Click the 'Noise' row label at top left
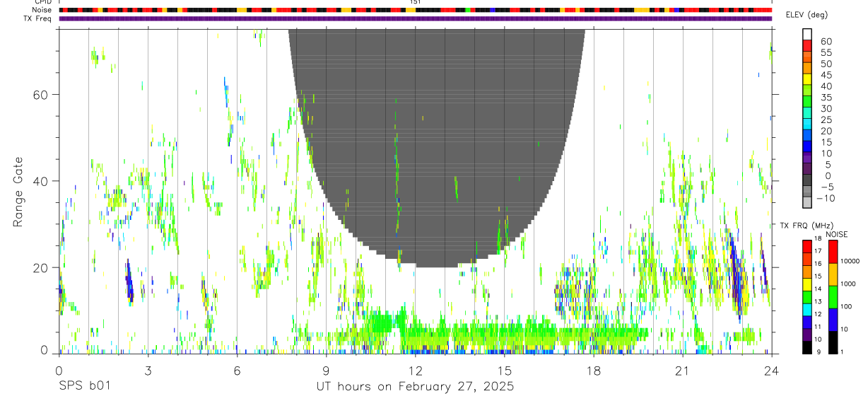 click(43, 11)
